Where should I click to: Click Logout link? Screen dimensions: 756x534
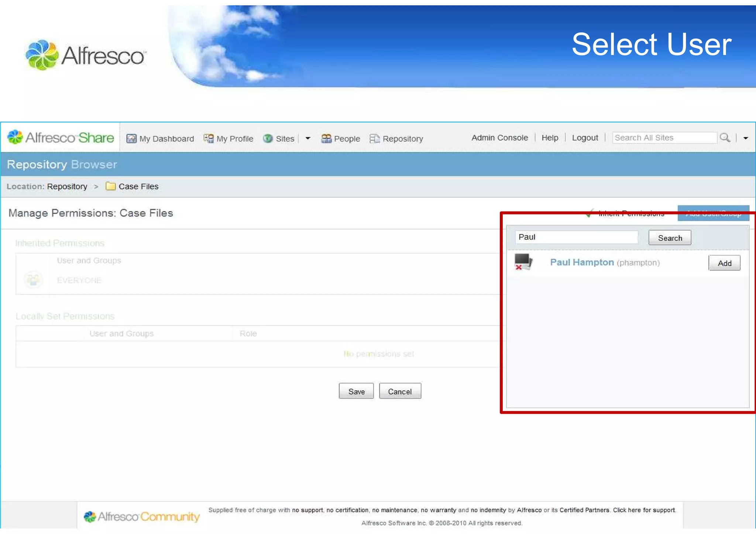pyautogui.click(x=585, y=138)
